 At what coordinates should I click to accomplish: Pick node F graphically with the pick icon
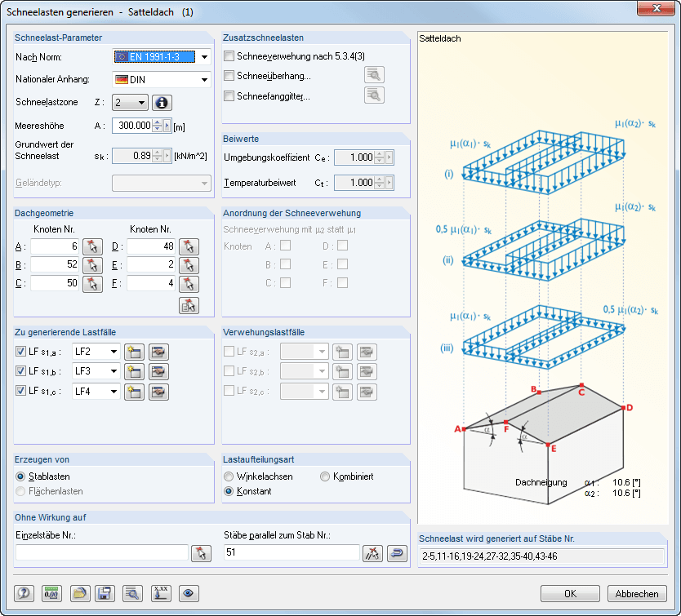189,284
